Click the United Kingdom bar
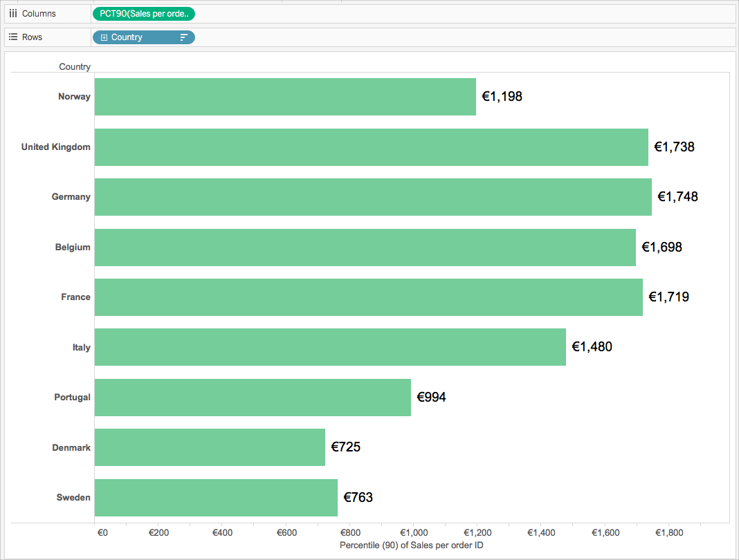Screen dimensions: 739x560 (372, 147)
